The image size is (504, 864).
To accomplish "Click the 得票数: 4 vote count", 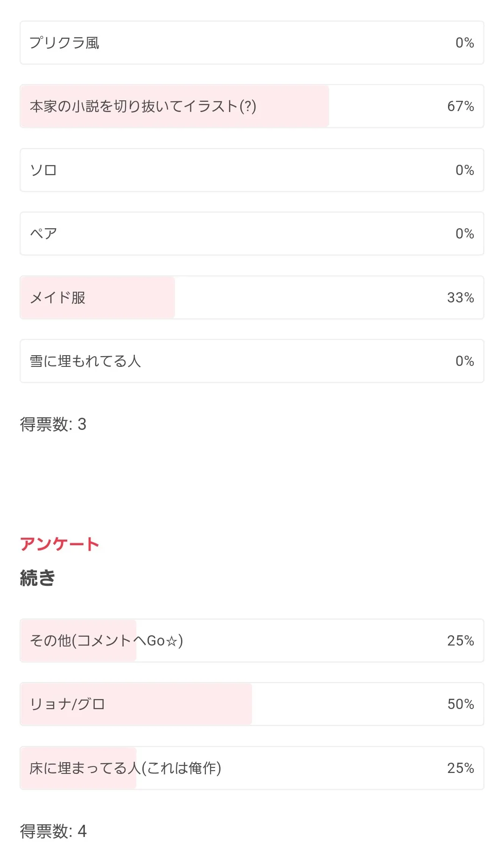I will (x=53, y=831).
